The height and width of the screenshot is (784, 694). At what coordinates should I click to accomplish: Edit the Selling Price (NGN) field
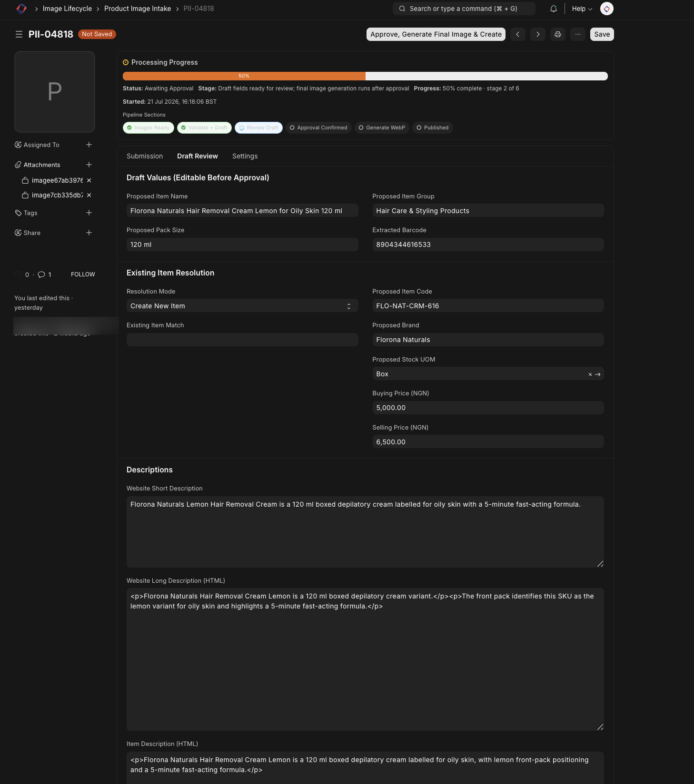coord(488,442)
